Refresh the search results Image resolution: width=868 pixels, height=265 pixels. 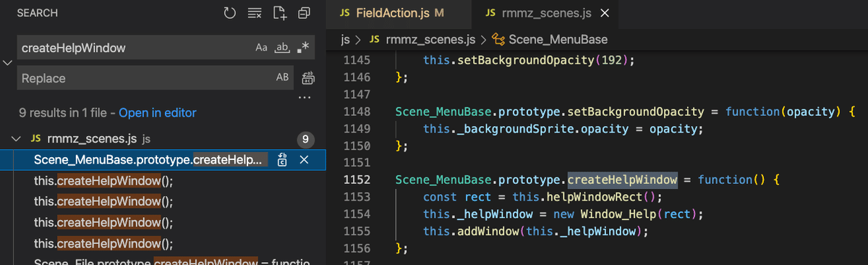tap(229, 13)
